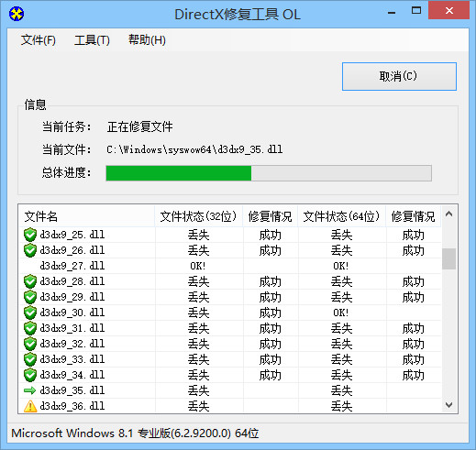The image size is (476, 450).
Task: Click green shield icon for d3dx9_31.dll
Action: click(30, 328)
